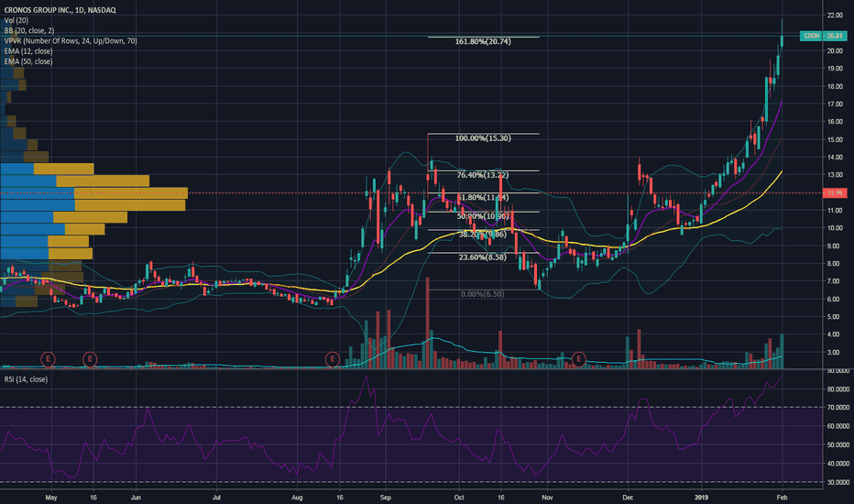Click the 38.20% Fibonacci level label
Screen dimensions: 854x504
[483, 235]
